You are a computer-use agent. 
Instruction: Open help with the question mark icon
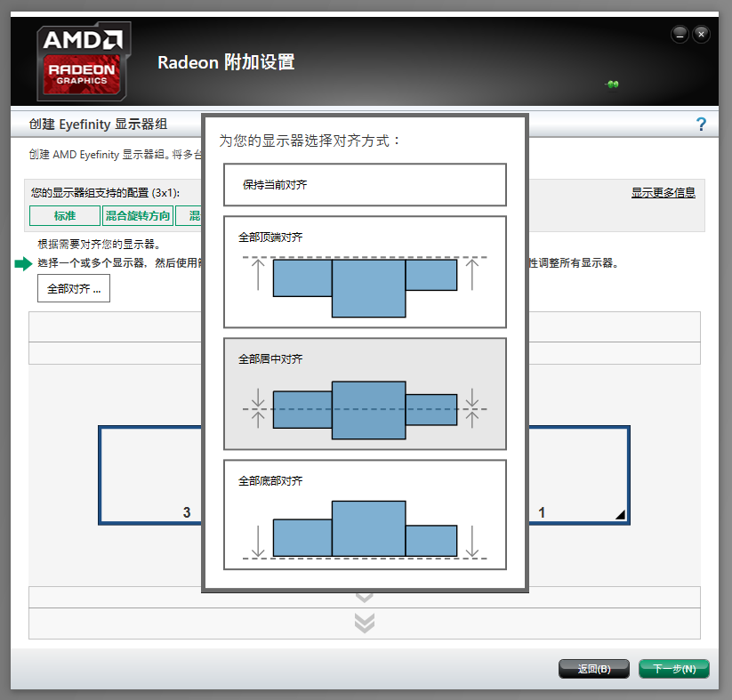701,125
